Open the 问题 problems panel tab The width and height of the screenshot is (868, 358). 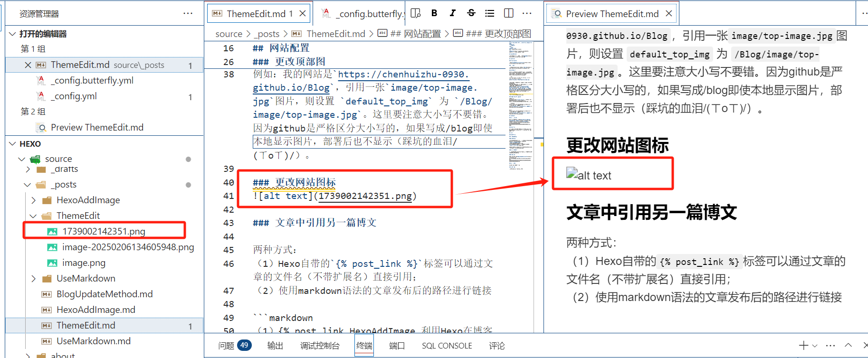click(x=235, y=346)
